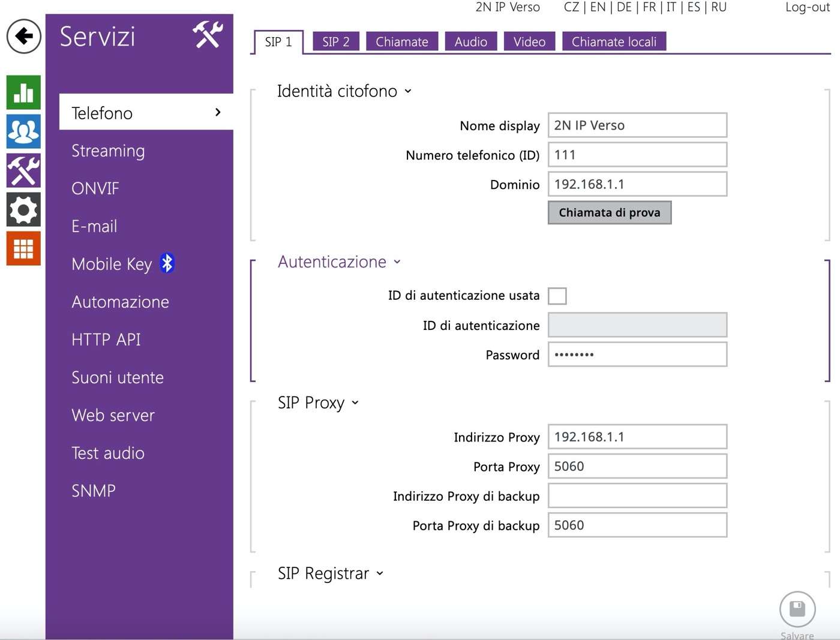This screenshot has width=840, height=640.
Task: Expand the SIP Registrar section
Action: (380, 574)
